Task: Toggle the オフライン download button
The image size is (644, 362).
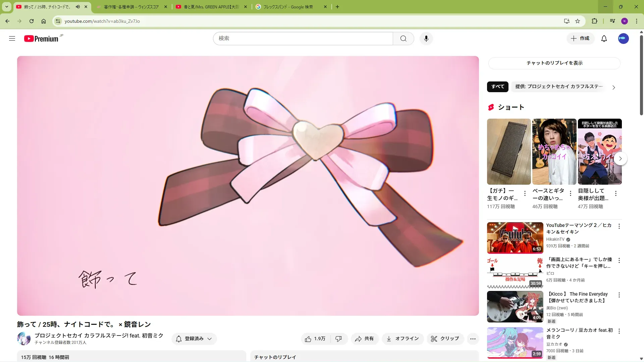Action: pyautogui.click(x=402, y=339)
